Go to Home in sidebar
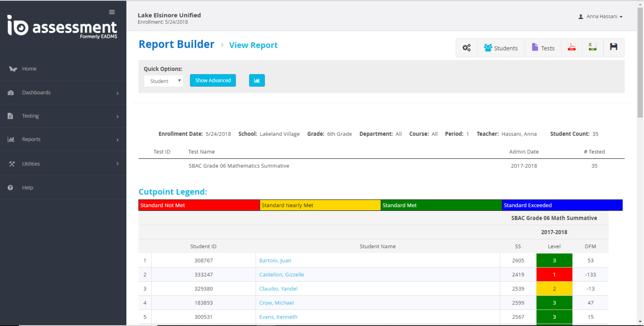Viewport: 644px width, 326px height. pos(29,69)
